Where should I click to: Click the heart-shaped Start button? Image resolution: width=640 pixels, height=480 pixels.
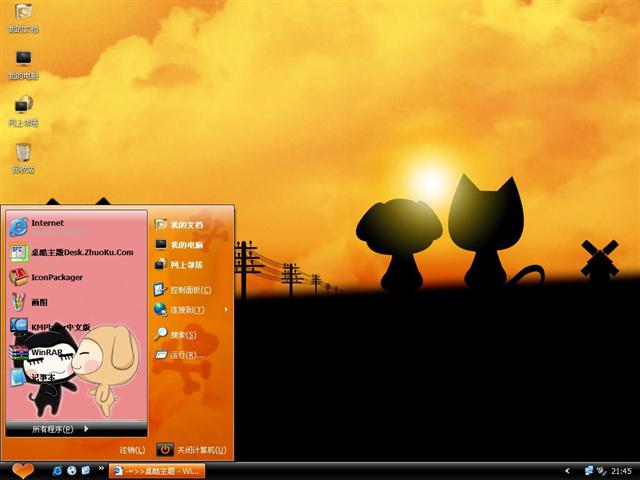23,471
